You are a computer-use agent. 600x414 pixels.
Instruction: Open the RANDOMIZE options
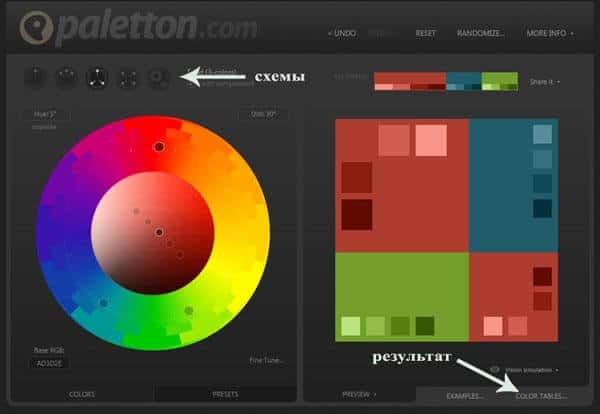tap(481, 33)
